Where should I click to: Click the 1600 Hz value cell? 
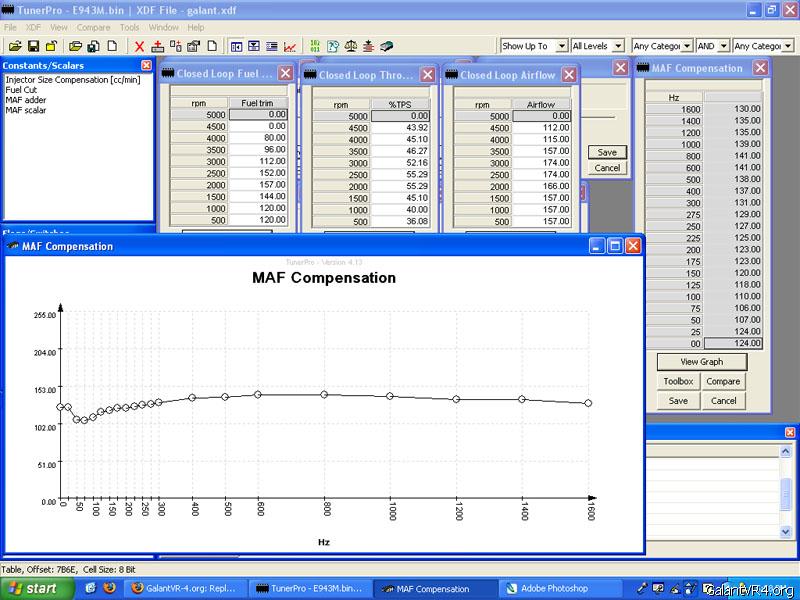(732, 109)
